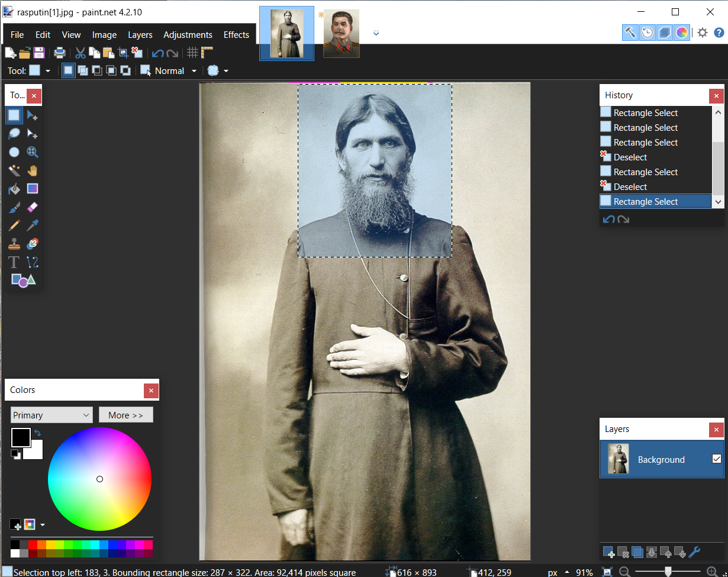Toggle the rulers display
The width and height of the screenshot is (728, 577).
[207, 53]
